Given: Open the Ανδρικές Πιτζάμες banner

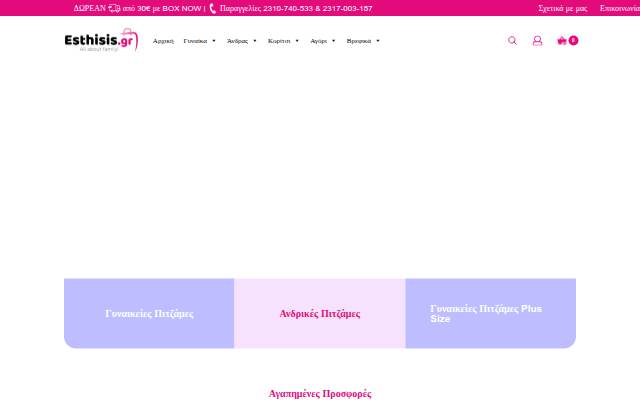Looking at the screenshot, I should coord(320,313).
